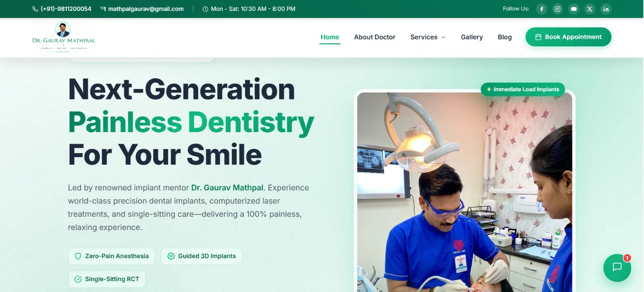Email mathpalgaurav@gmail.com link
This screenshot has width=644, height=292.
pyautogui.click(x=146, y=9)
